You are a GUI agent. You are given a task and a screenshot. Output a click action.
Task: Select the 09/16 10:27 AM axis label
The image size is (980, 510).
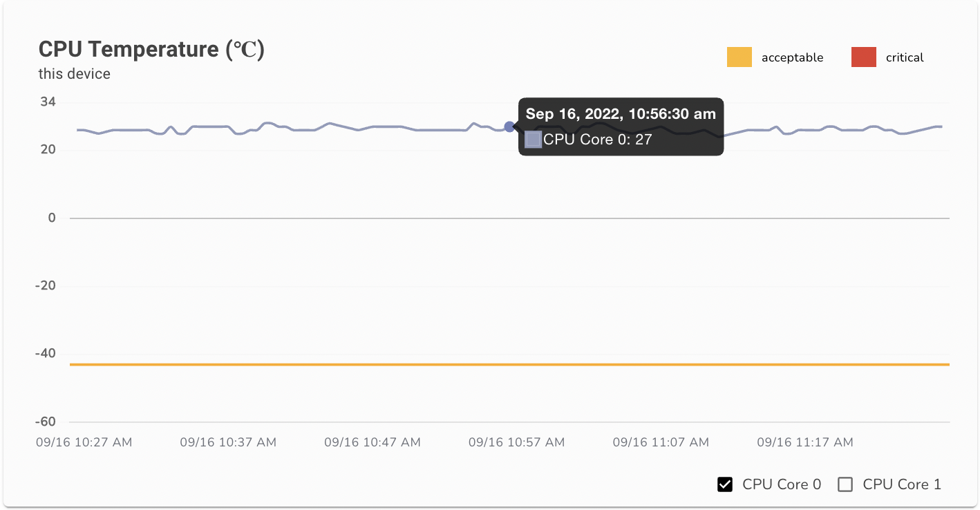(84, 442)
